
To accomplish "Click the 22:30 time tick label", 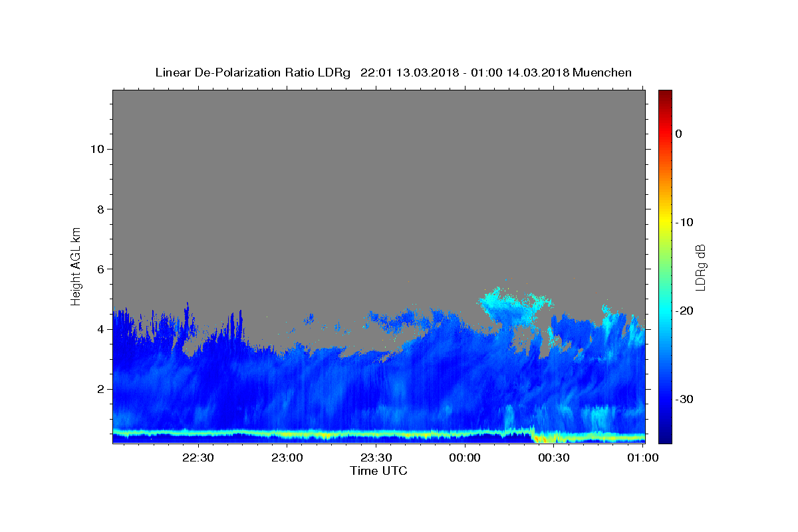I will [x=198, y=458].
